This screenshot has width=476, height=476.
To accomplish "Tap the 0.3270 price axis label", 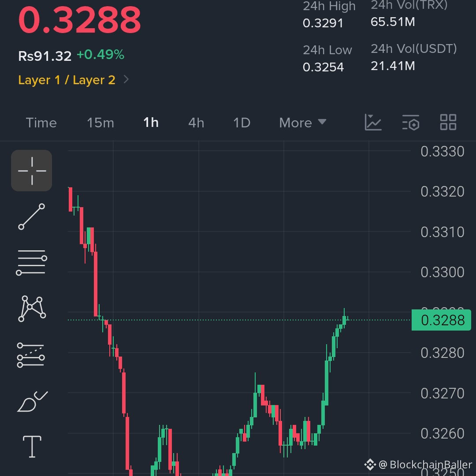I will [443, 394].
